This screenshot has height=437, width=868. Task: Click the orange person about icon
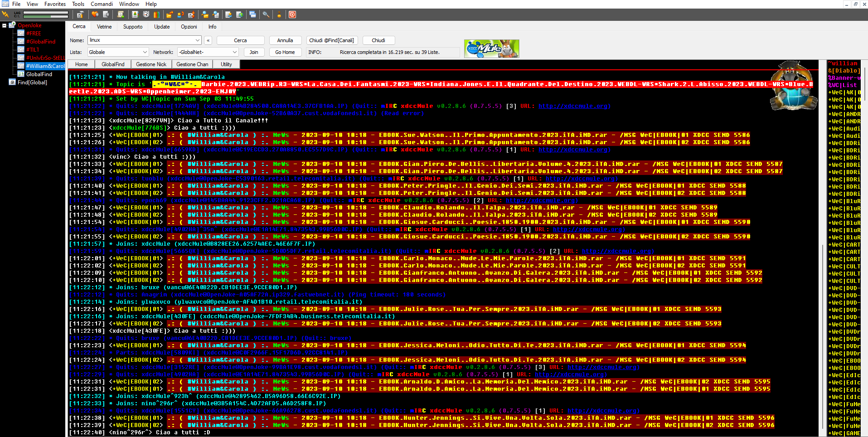click(x=279, y=15)
